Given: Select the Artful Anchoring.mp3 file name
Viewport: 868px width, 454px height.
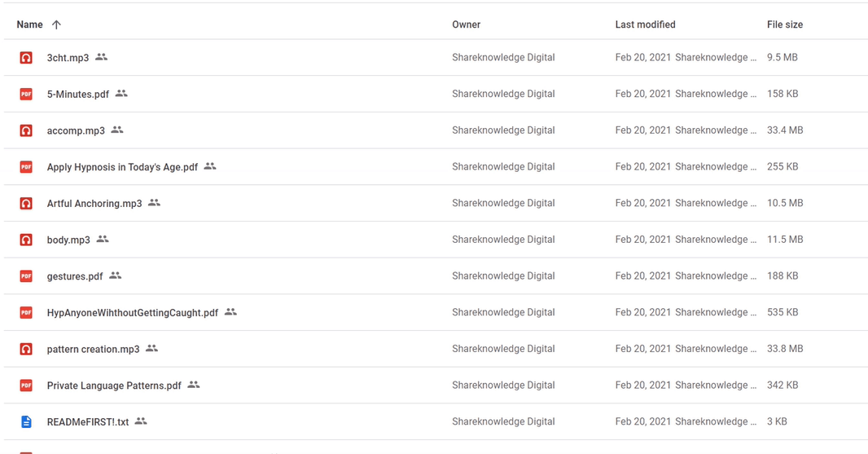Looking at the screenshot, I should point(94,204).
